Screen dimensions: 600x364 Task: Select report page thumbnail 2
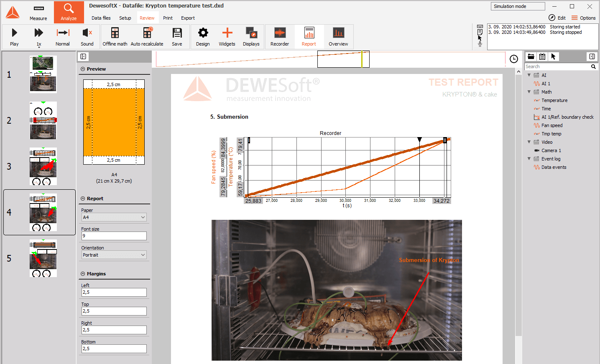43,120
